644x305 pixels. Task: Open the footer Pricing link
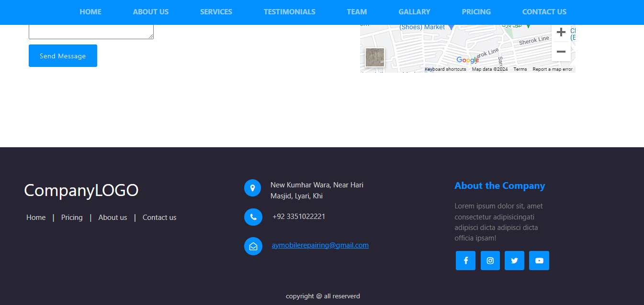(x=72, y=218)
